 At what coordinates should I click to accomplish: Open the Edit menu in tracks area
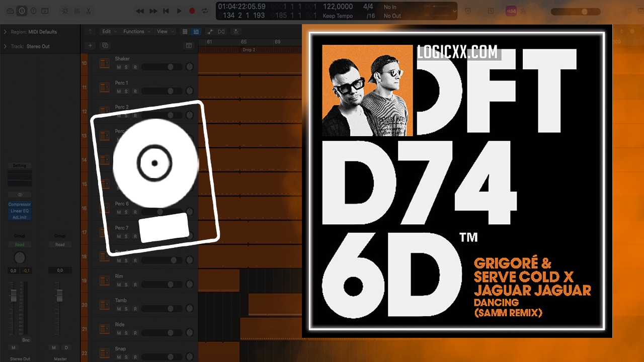point(109,31)
